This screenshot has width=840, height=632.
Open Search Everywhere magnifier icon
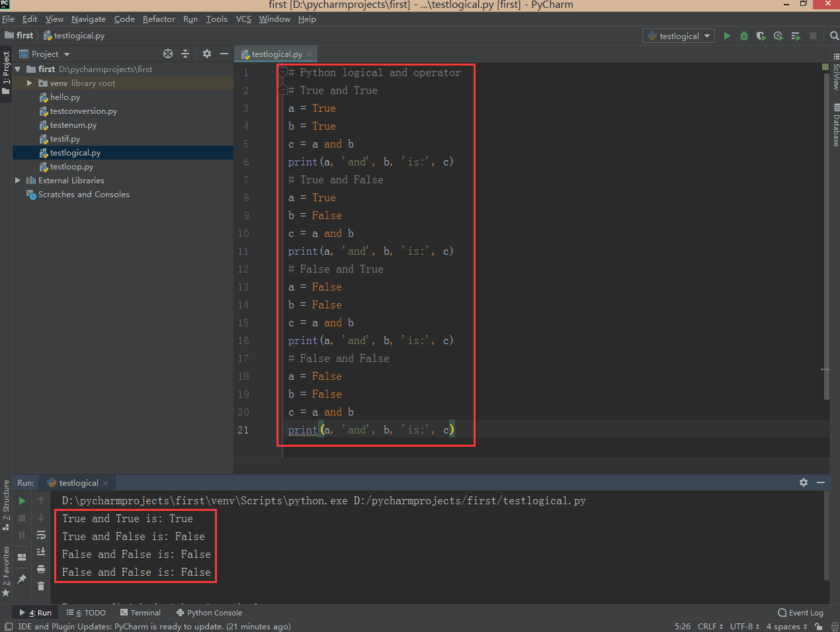[x=834, y=36]
